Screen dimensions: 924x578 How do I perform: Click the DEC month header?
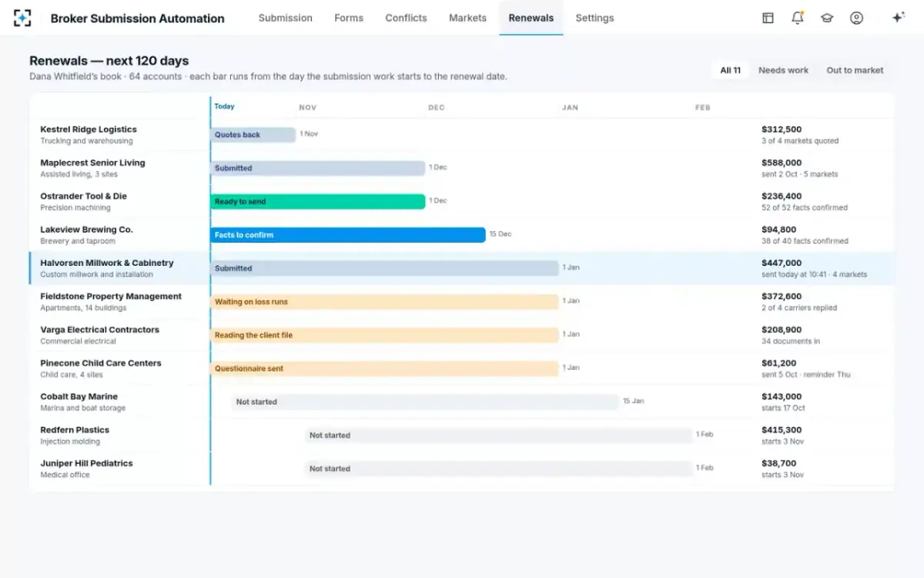point(437,108)
